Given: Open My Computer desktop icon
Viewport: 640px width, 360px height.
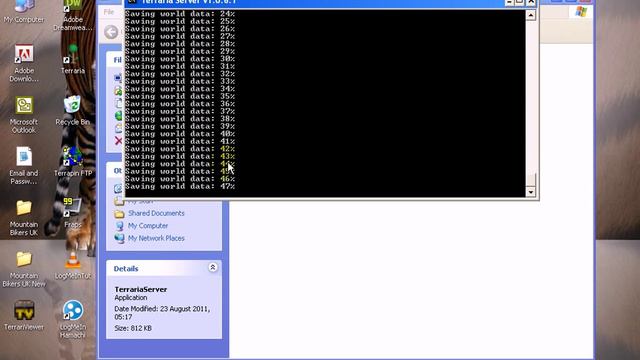Looking at the screenshot, I should (x=24, y=11).
